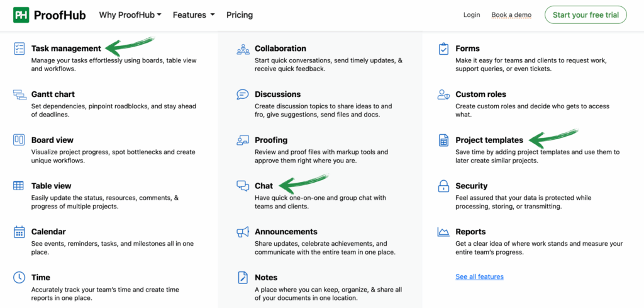This screenshot has width=644, height=308.
Task: Click the Project templates document icon
Action: tap(443, 140)
